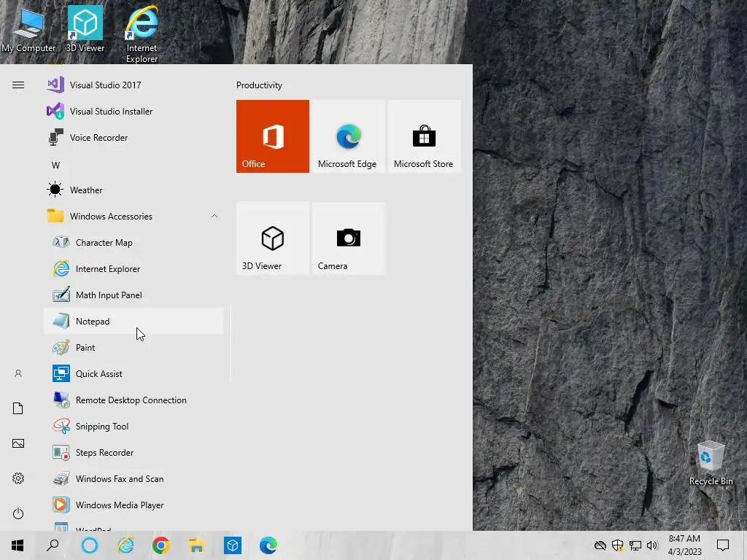The height and width of the screenshot is (560, 747).
Task: Click the OneDrive cloud tray icon
Action: [x=600, y=545]
